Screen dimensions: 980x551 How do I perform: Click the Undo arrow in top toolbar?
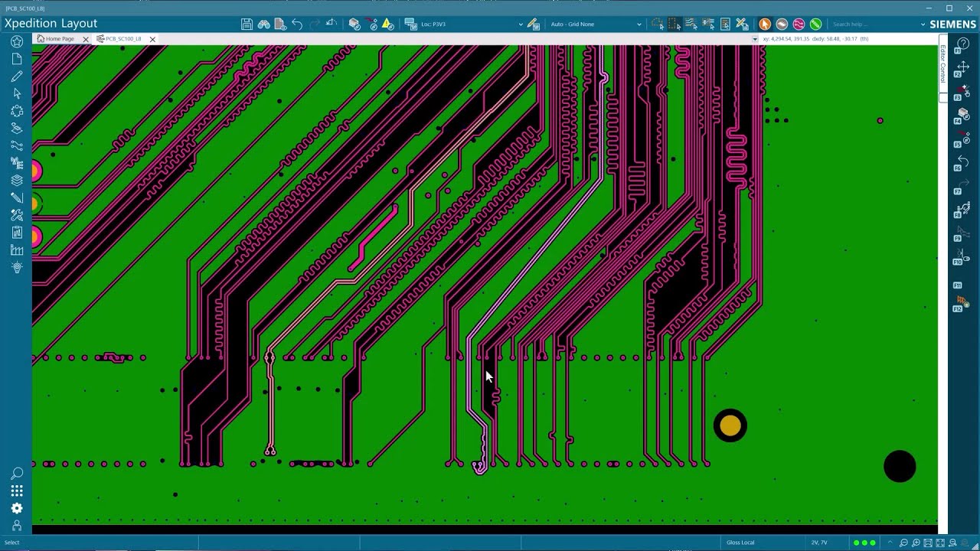[x=297, y=24]
